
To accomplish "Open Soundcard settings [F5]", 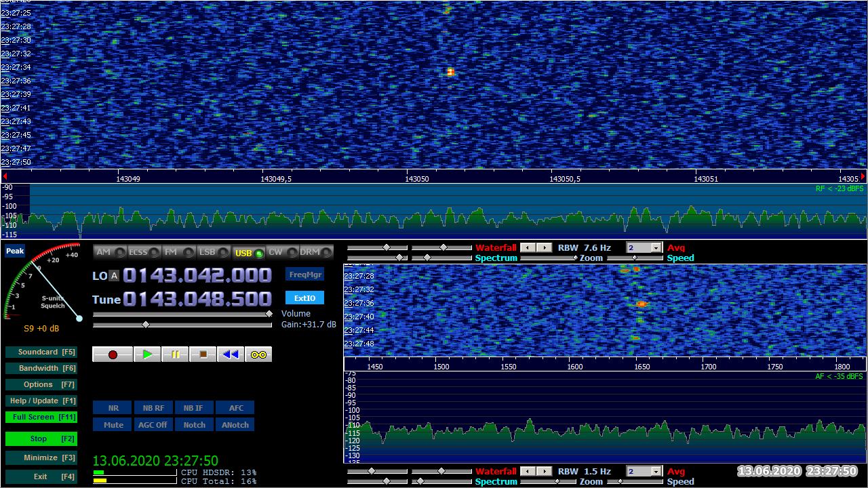I will pyautogui.click(x=41, y=352).
